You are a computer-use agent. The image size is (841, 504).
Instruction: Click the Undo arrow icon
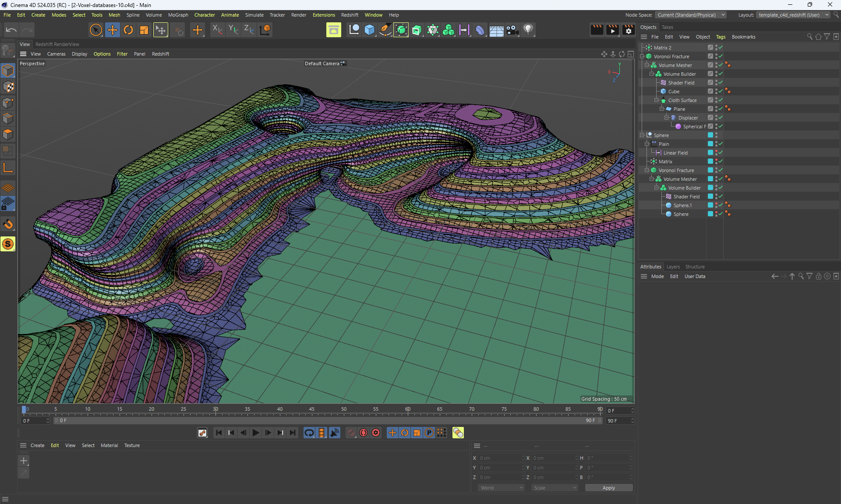[x=11, y=30]
